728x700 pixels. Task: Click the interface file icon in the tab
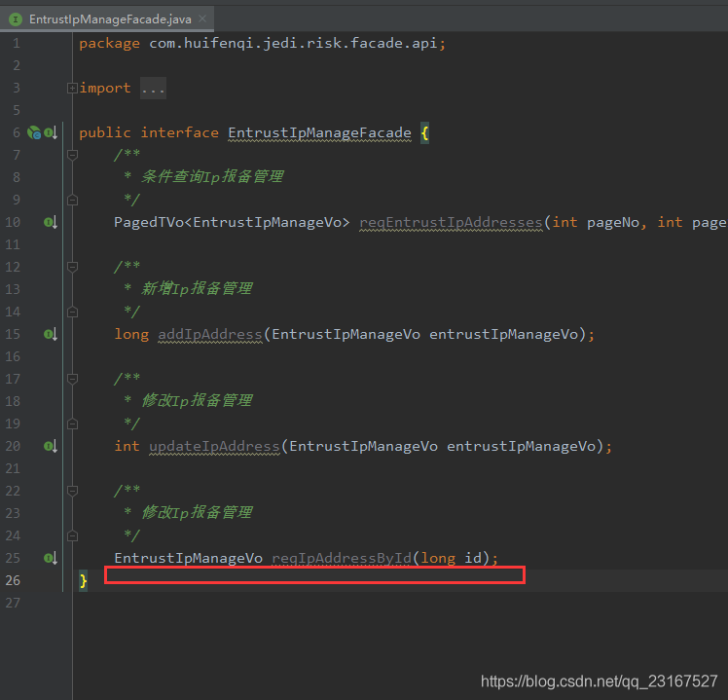16,18
